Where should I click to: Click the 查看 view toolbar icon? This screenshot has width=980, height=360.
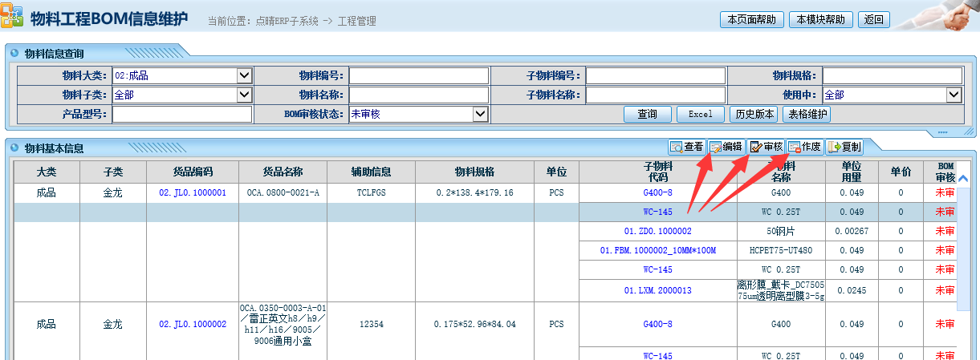coord(677,148)
